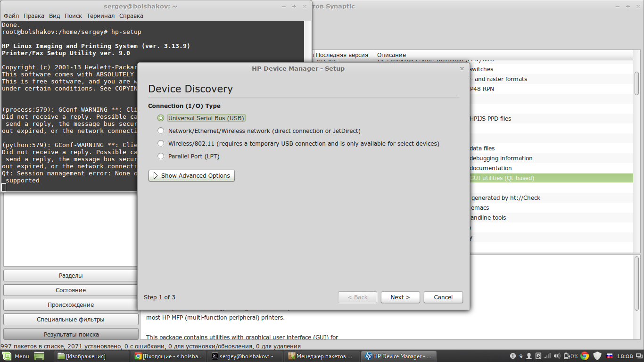Click Разделы button in Synaptic
Image resolution: width=644 pixels, height=362 pixels.
pyautogui.click(x=71, y=275)
